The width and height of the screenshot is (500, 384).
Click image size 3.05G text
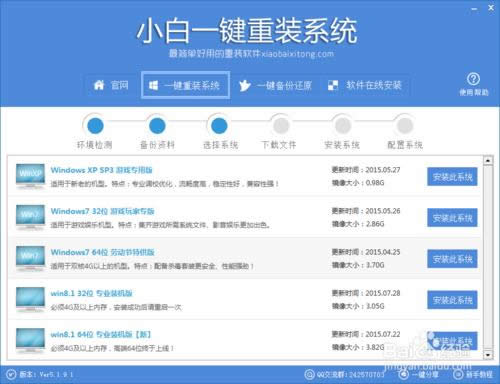[x=375, y=306]
